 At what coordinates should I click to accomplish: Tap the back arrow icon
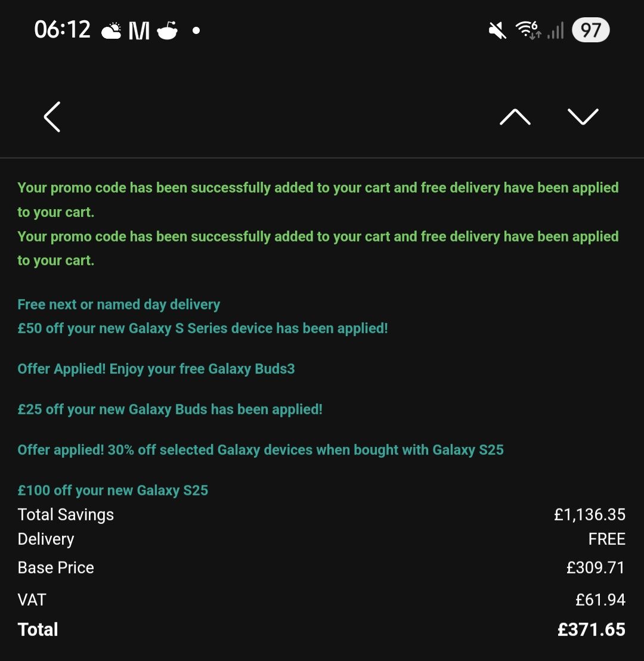coord(52,117)
